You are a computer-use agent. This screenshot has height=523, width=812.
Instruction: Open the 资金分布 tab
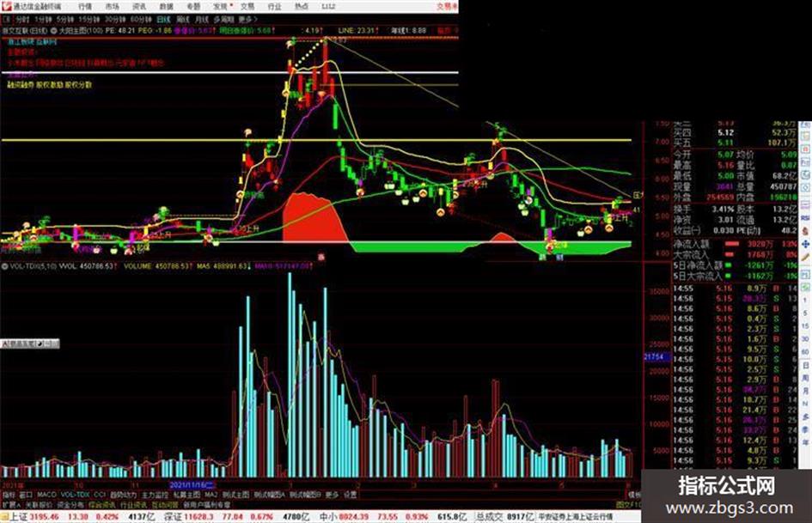click(70, 504)
